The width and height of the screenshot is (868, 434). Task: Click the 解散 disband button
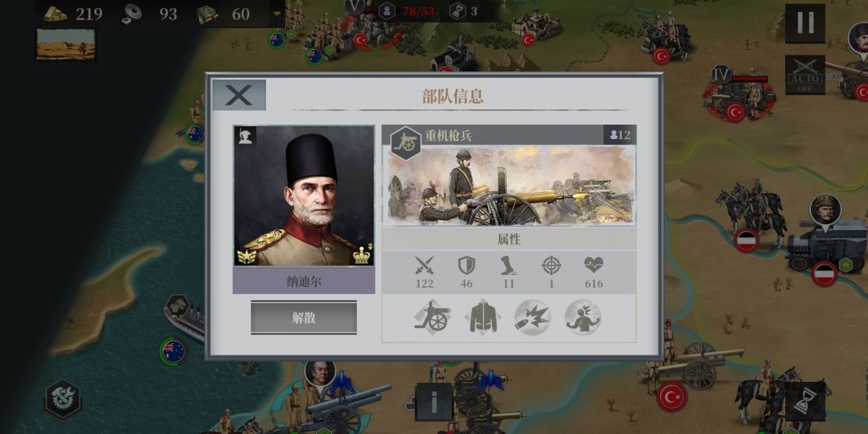[x=303, y=317]
